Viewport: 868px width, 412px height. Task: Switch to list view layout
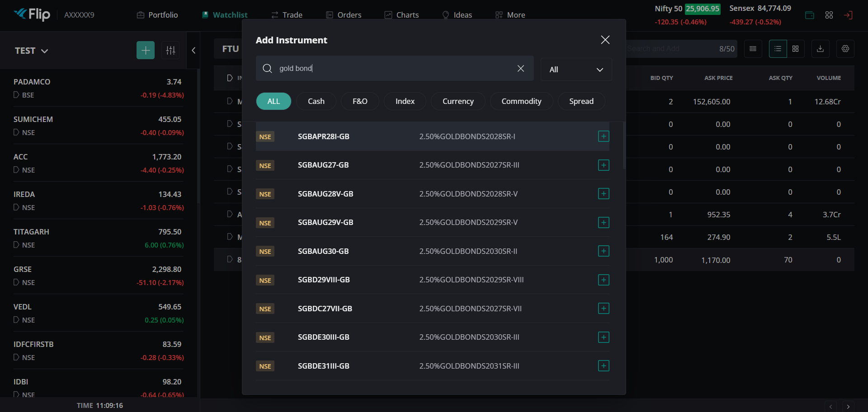(778, 49)
